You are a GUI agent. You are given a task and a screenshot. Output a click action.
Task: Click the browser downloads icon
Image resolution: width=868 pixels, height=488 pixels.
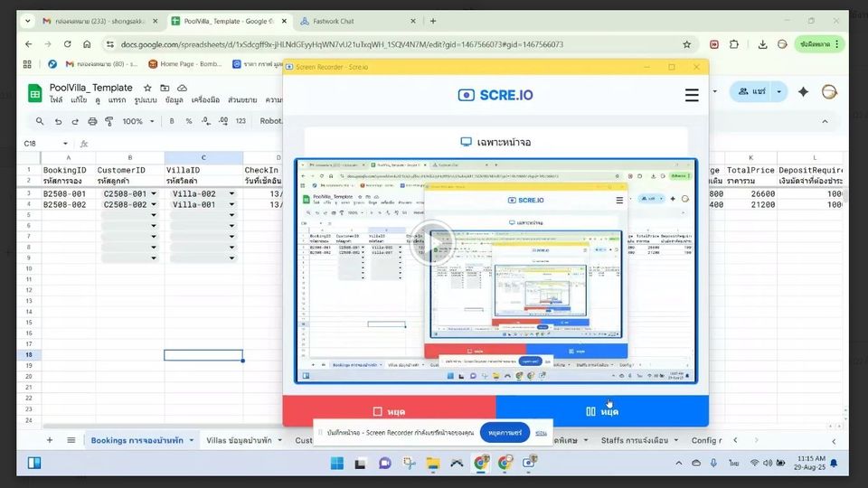pos(763,43)
